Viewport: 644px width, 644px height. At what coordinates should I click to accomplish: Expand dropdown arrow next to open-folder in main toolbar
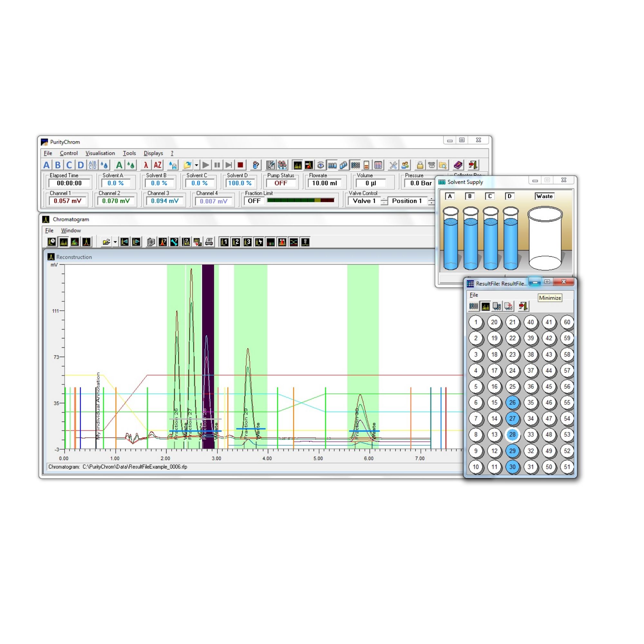(x=196, y=165)
